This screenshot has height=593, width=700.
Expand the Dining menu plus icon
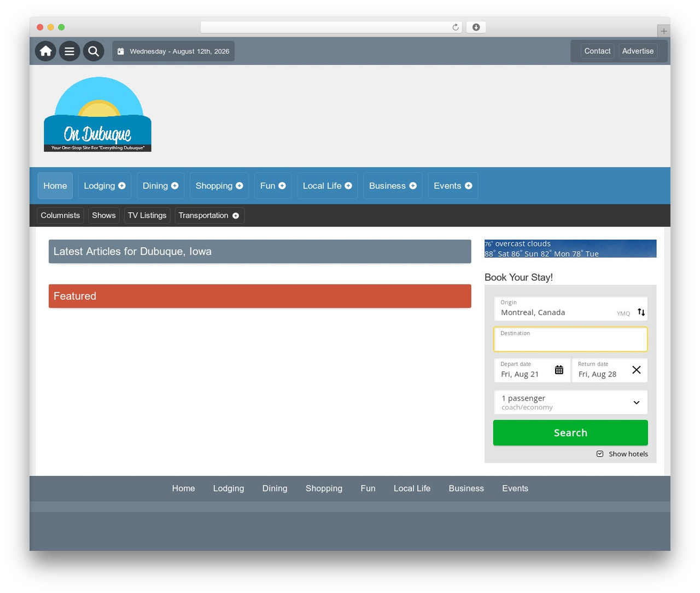175,186
